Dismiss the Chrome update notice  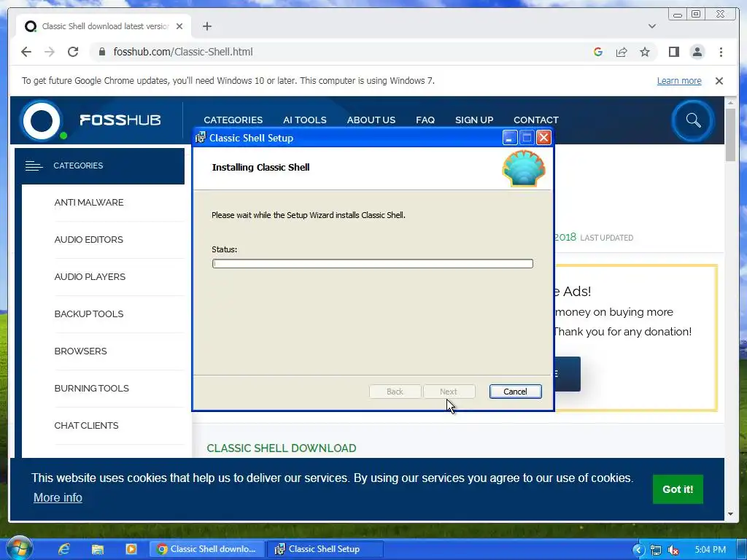point(719,81)
